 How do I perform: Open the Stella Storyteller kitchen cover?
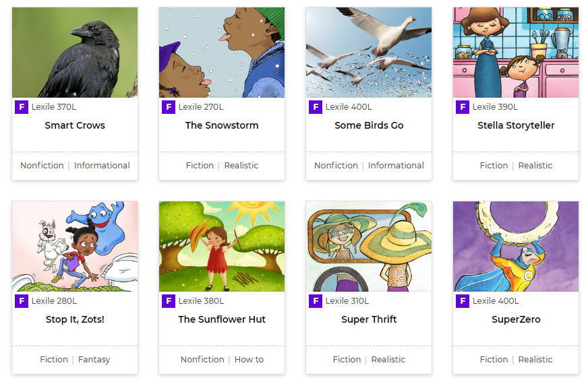click(x=516, y=53)
